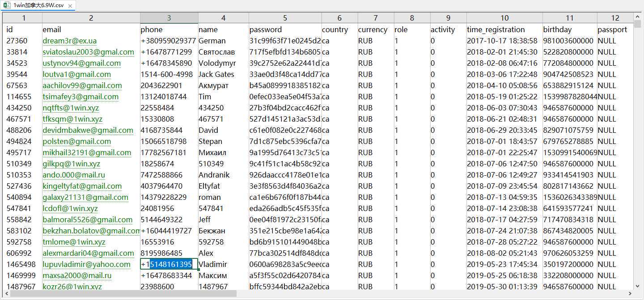
Task: Select column header 7
Action: 376,18
